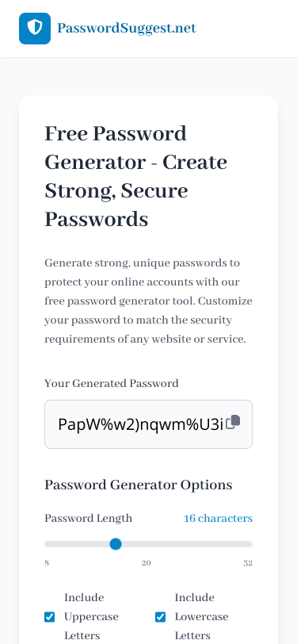Click the 32 maximum label under slider

[248, 563]
